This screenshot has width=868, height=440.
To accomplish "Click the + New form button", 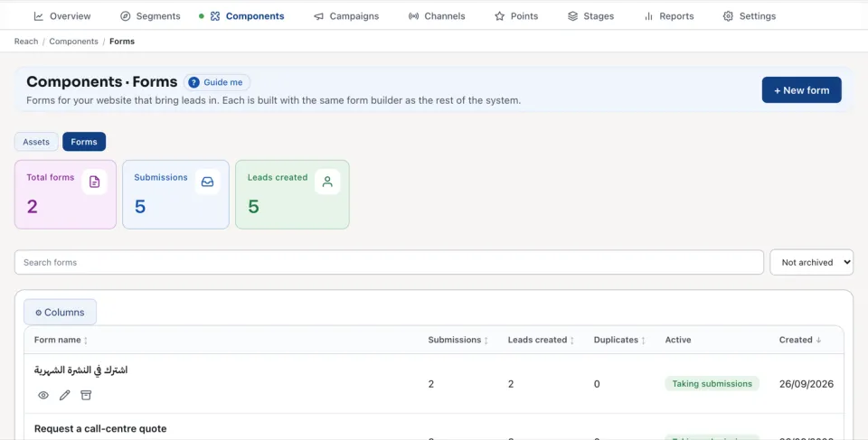I will (x=802, y=90).
